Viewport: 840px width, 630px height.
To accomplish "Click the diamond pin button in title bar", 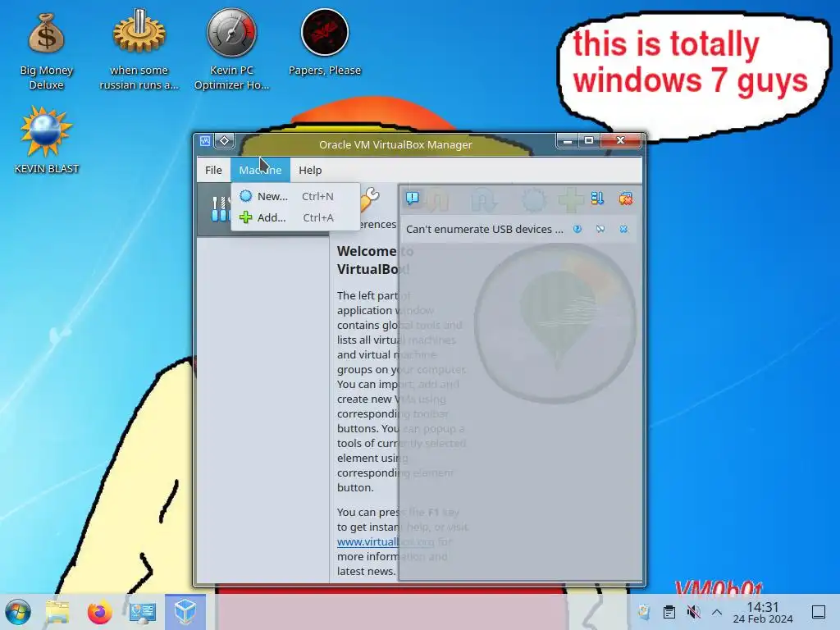I will pos(225,141).
